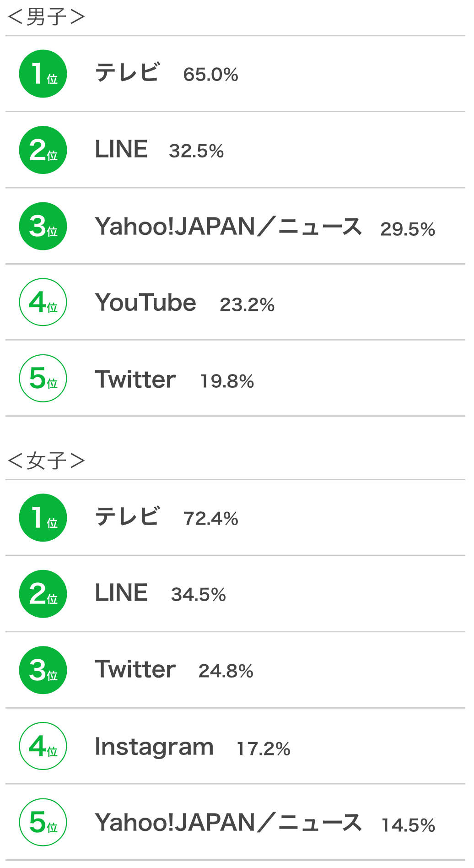Viewport: 474px width, 868px height.
Task: Click the 3位 badge next to Twitter 24.8%
Action: 43,670
